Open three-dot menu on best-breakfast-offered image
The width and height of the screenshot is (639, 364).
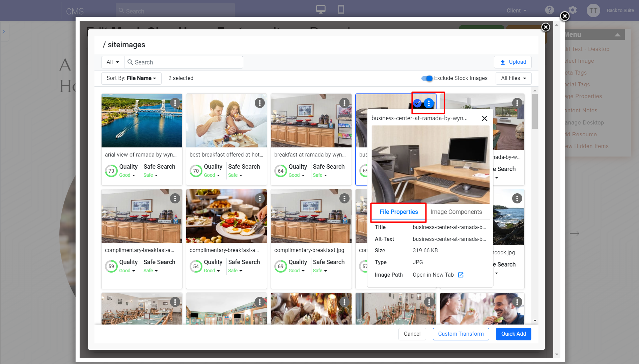point(260,103)
